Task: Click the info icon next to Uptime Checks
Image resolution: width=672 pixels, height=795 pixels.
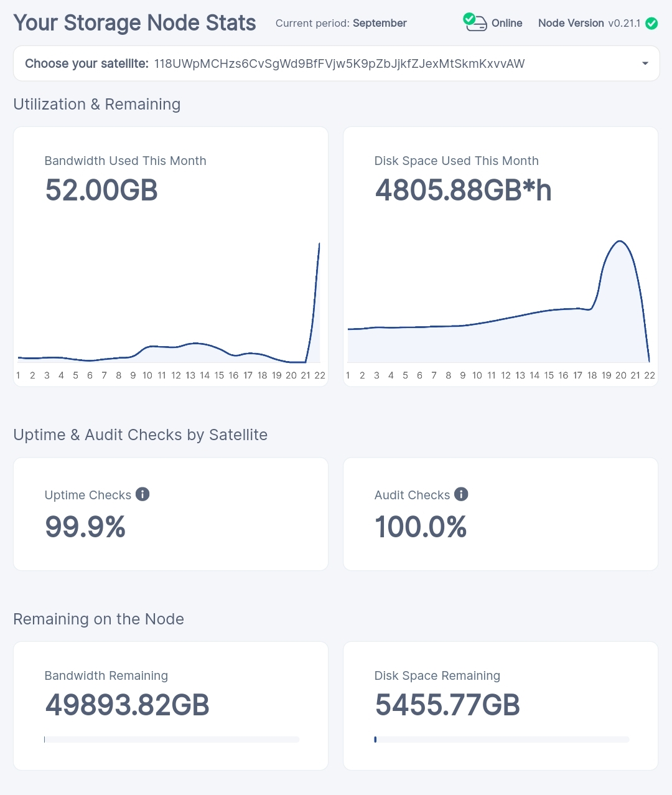Action: (x=142, y=494)
